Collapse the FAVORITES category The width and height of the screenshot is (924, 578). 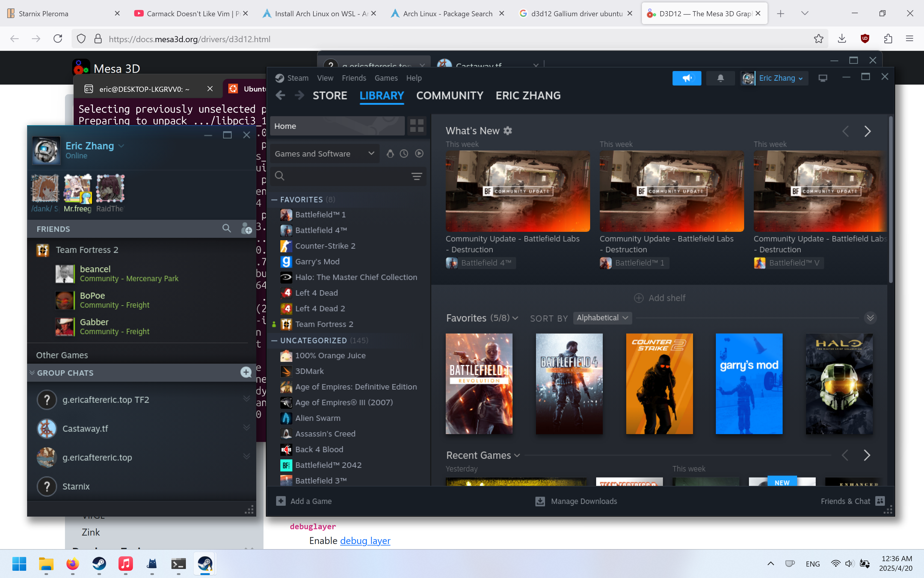[x=274, y=200]
